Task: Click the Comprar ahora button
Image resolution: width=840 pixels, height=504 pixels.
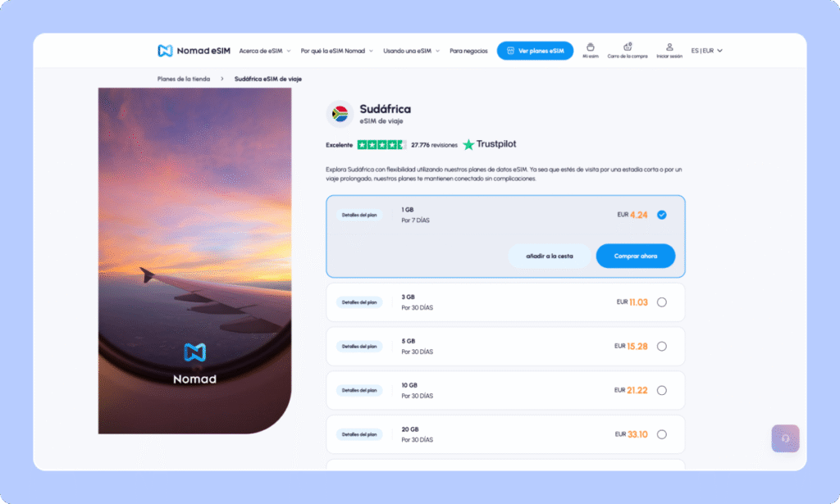Action: click(636, 256)
